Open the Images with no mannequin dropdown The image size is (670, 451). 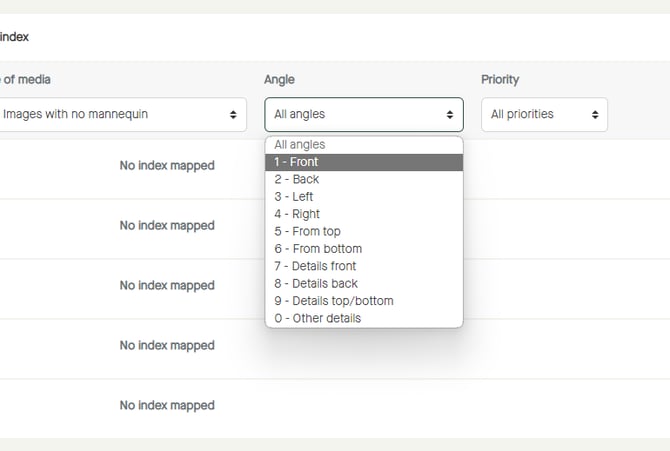tap(120, 114)
